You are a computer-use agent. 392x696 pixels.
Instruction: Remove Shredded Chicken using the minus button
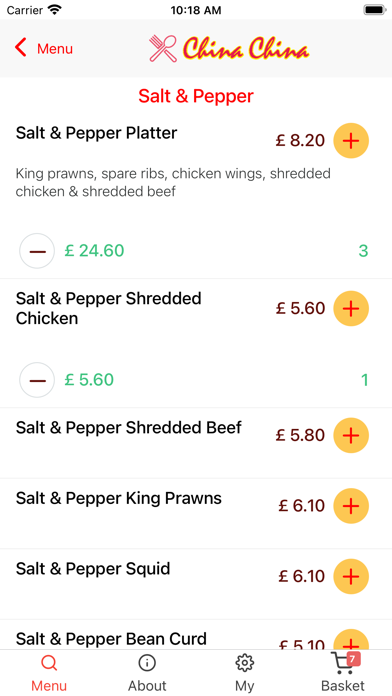tap(37, 380)
